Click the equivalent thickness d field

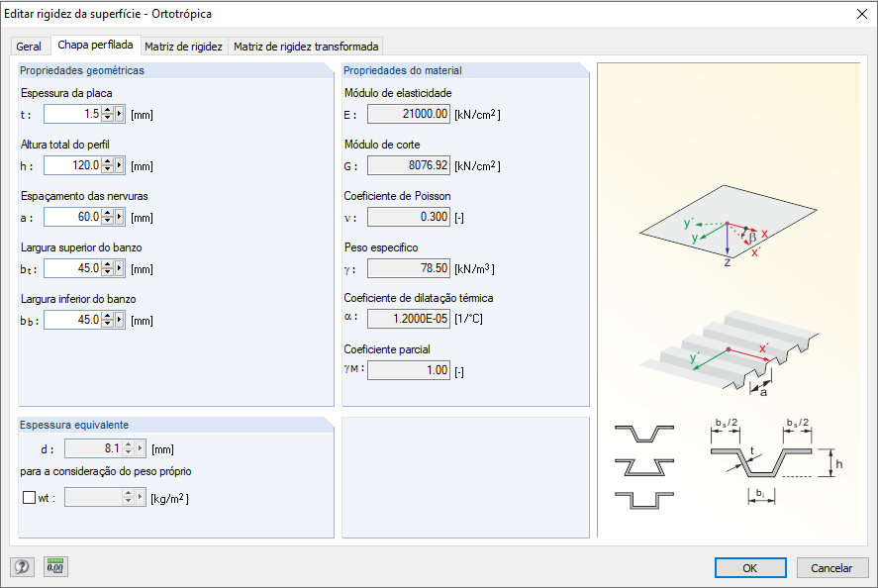tap(93, 448)
